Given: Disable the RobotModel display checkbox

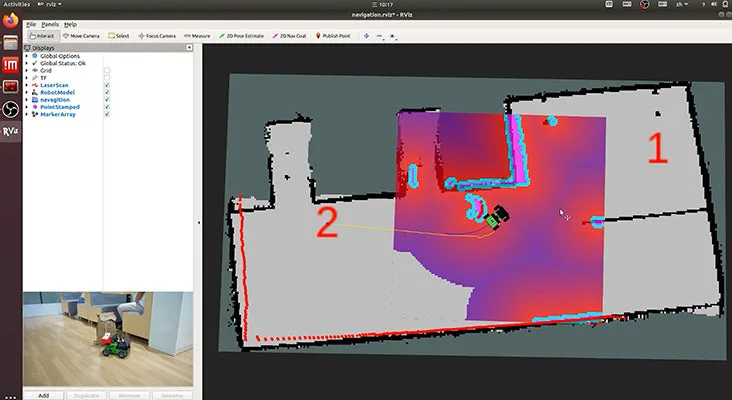Looking at the screenshot, I should [x=107, y=92].
